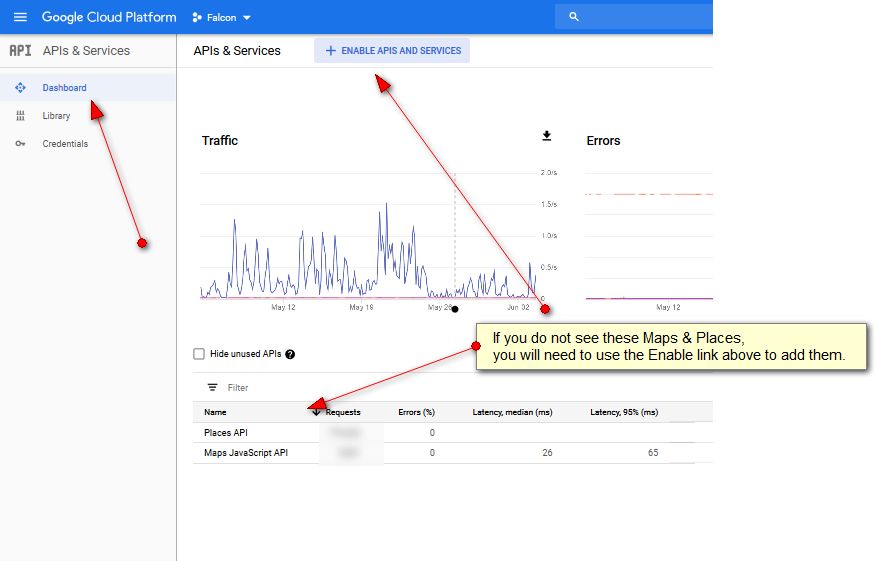Image resolution: width=877 pixels, height=561 pixels.
Task: Click the 65 latency 95% value
Action: [x=653, y=452]
